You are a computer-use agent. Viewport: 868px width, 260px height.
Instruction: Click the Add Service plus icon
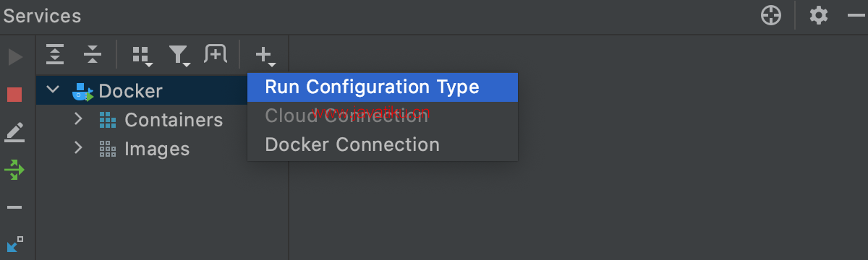265,55
